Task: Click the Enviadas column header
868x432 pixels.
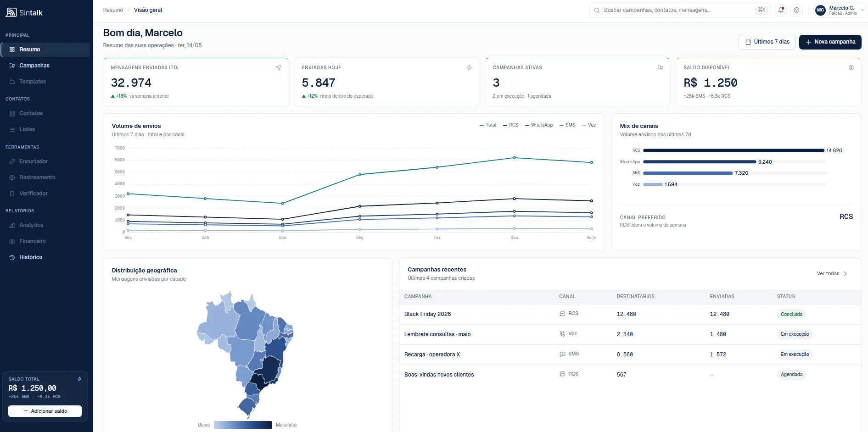Action: click(722, 297)
